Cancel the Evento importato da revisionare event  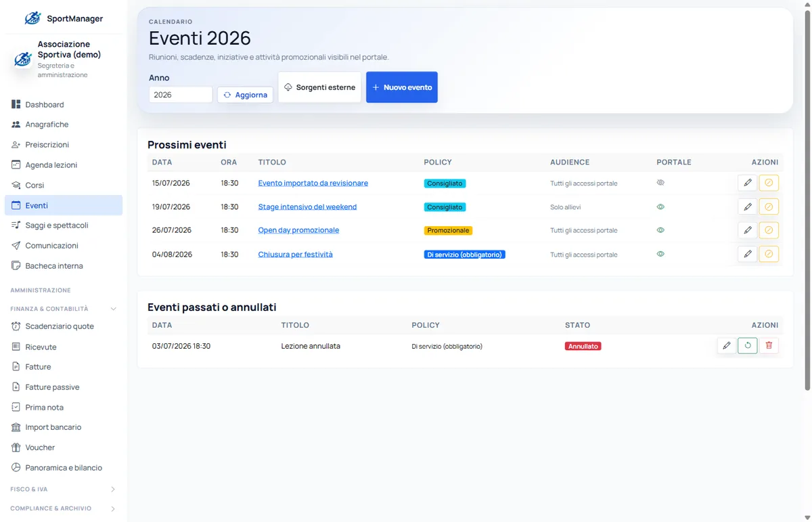[769, 183]
